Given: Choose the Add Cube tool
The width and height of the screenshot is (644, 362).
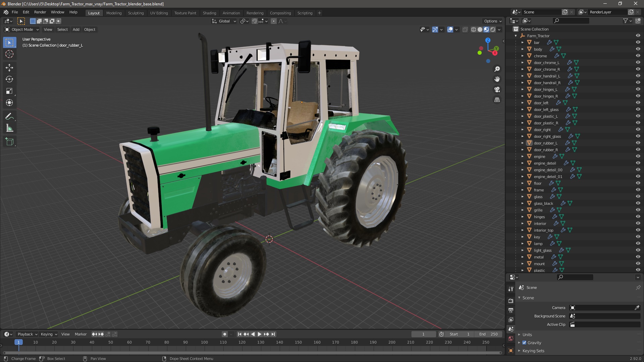Looking at the screenshot, I should click(9, 142).
